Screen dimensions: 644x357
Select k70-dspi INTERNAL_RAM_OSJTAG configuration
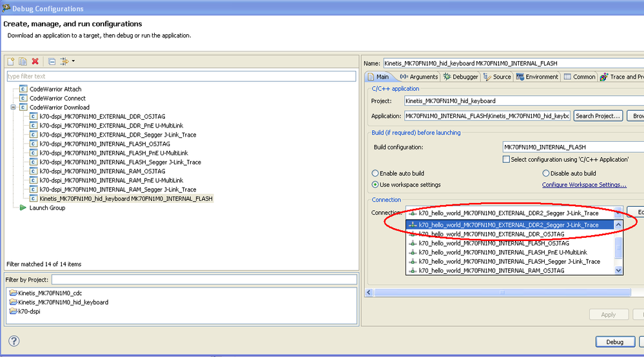[102, 171]
